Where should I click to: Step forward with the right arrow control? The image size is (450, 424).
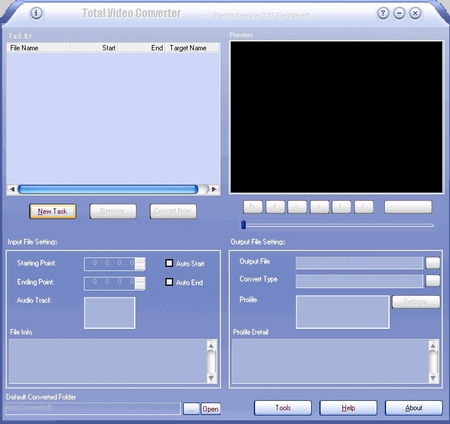(x=319, y=207)
